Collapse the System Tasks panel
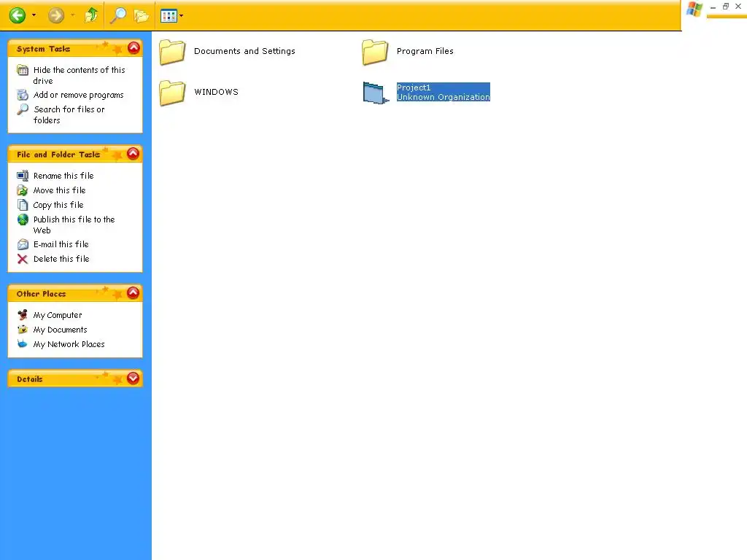The width and height of the screenshot is (747, 560). (134, 48)
